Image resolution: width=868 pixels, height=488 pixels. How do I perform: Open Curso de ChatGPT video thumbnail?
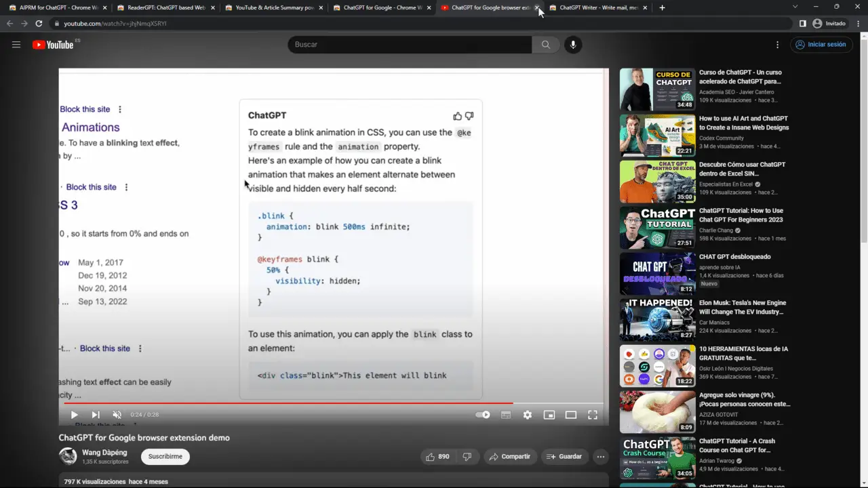[657, 89]
